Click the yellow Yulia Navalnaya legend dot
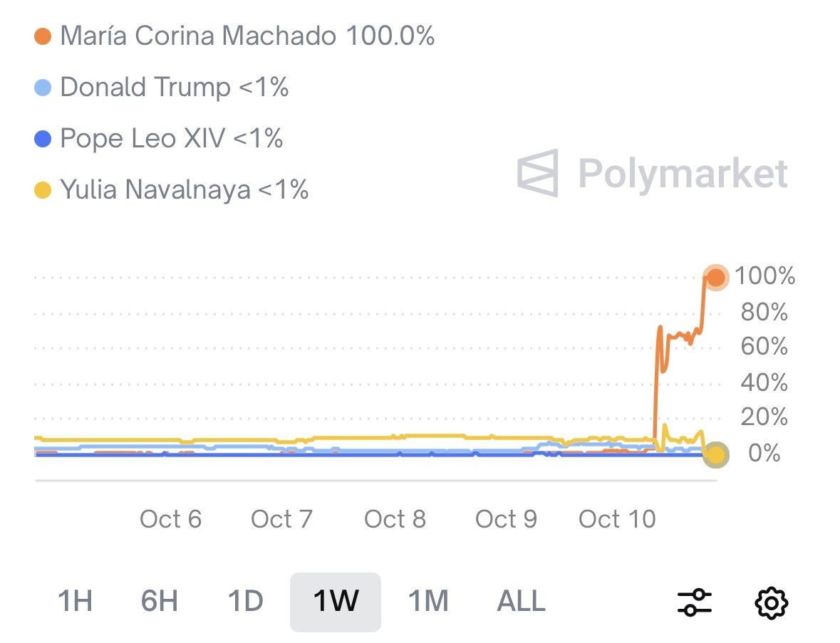840x643 pixels. [x=43, y=191]
